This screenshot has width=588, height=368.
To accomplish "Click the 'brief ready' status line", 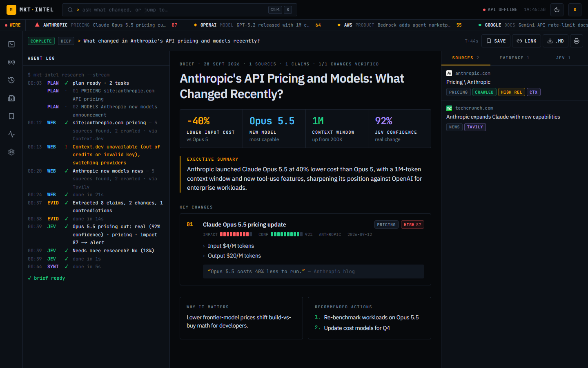I will pyautogui.click(x=46, y=278).
